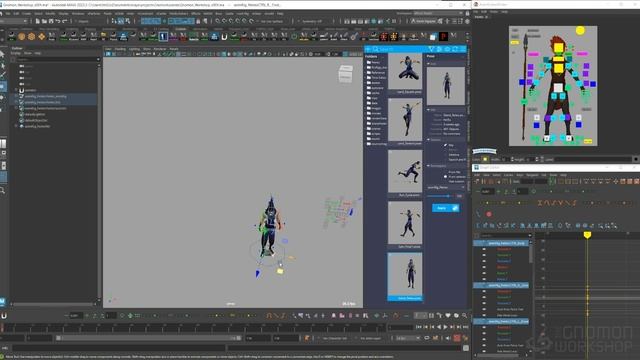Image resolution: width=640 pixels, height=360 pixels.
Task: Click the magnet icon above the time slider
Action: (x=4, y=316)
